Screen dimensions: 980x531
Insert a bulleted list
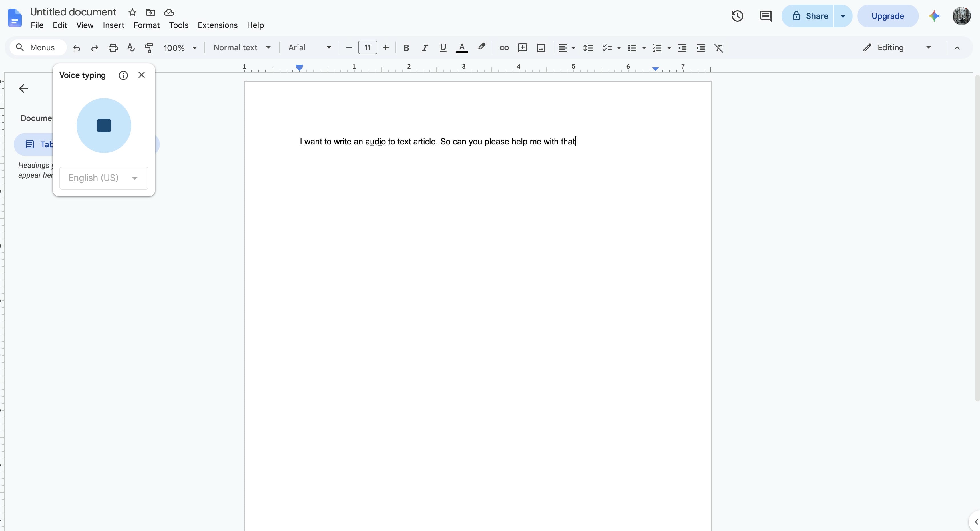632,48
